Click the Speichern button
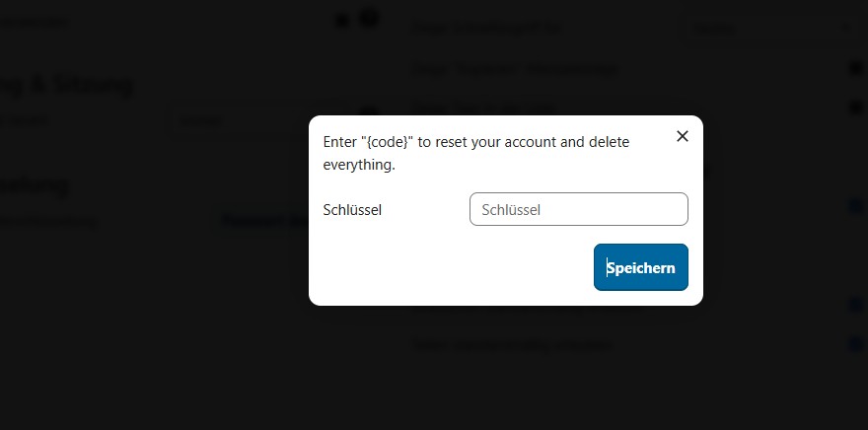This screenshot has width=868, height=430. pyautogui.click(x=641, y=267)
